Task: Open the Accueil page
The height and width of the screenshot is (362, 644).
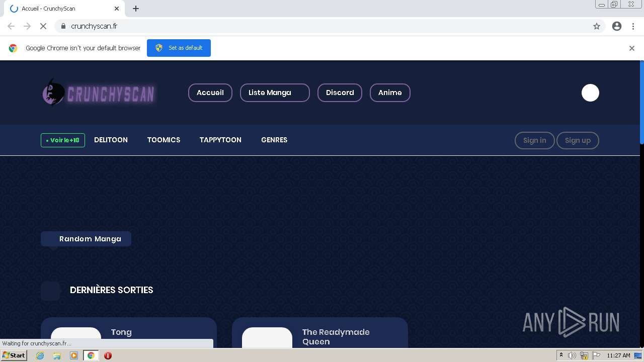Action: click(x=210, y=93)
